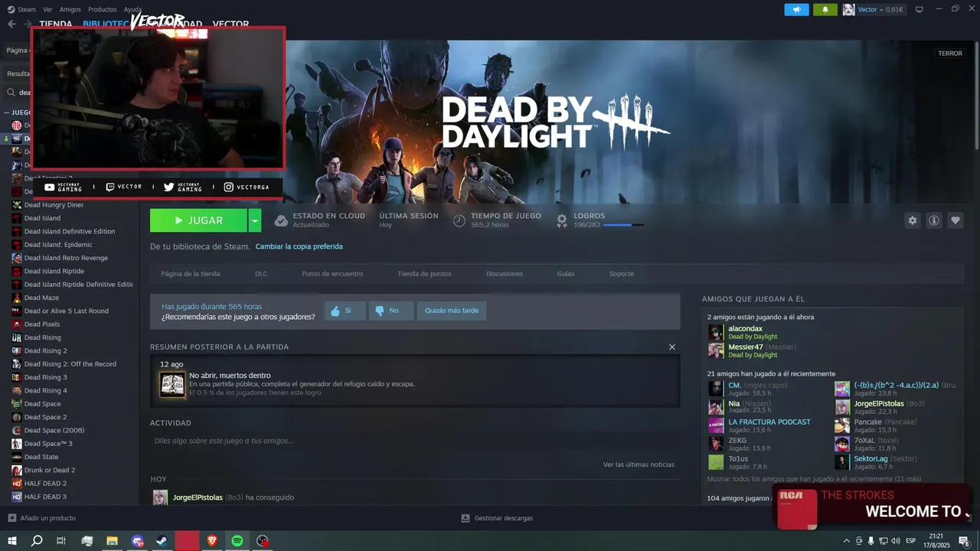This screenshot has height=551, width=980.
Task: Click the volume speaker tray icon
Action: (895, 540)
